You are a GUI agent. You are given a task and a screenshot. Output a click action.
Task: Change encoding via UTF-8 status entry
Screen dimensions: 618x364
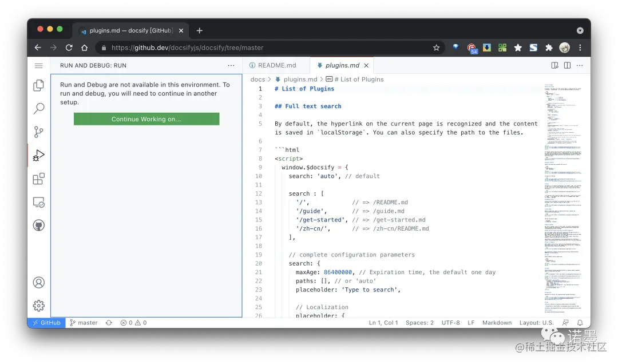tap(450, 323)
